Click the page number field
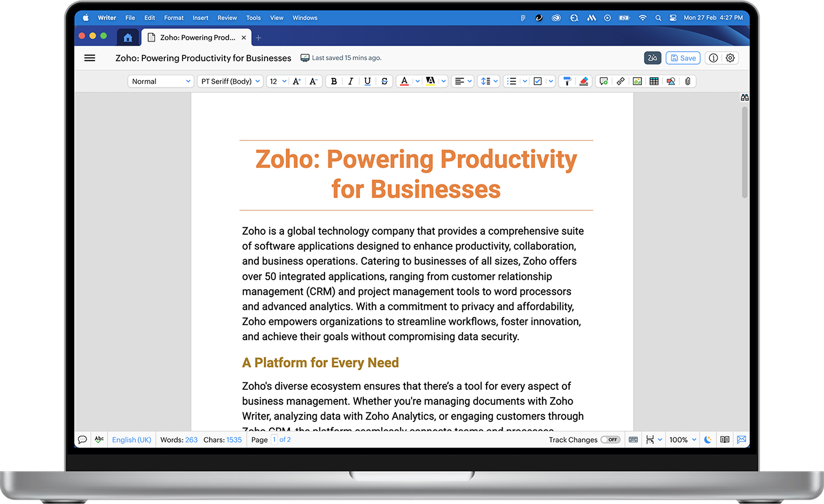The image size is (824, 504). tap(275, 440)
